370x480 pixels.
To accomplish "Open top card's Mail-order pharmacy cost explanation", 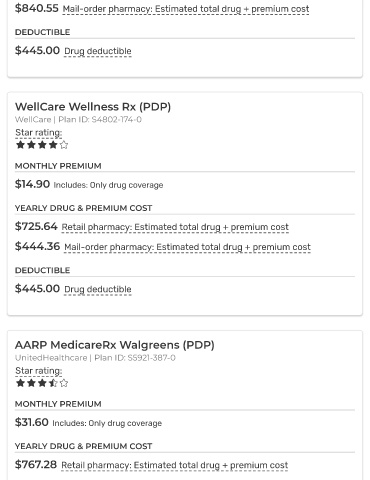I will click(x=186, y=9).
